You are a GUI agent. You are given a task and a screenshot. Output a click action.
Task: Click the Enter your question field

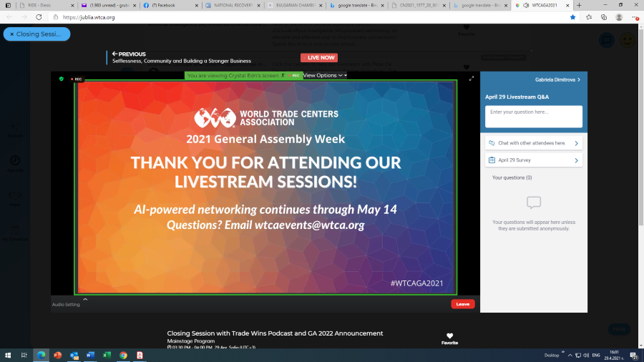point(534,117)
